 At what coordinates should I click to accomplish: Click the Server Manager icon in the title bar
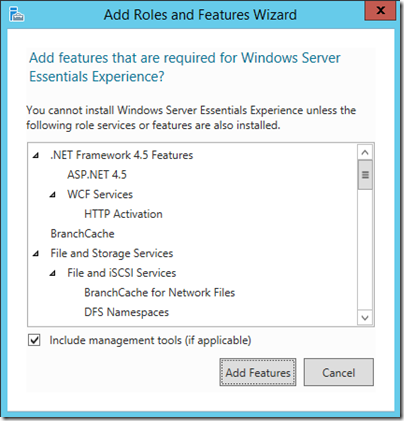[x=17, y=14]
